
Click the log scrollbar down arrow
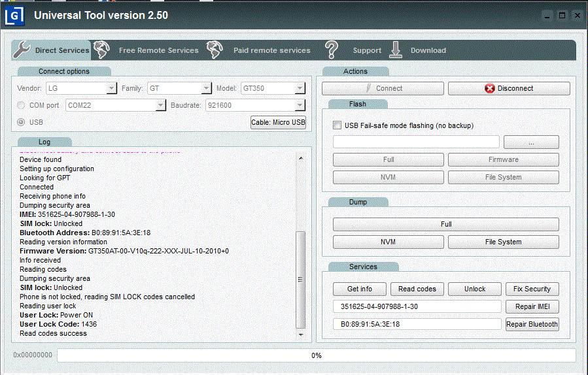(301, 334)
